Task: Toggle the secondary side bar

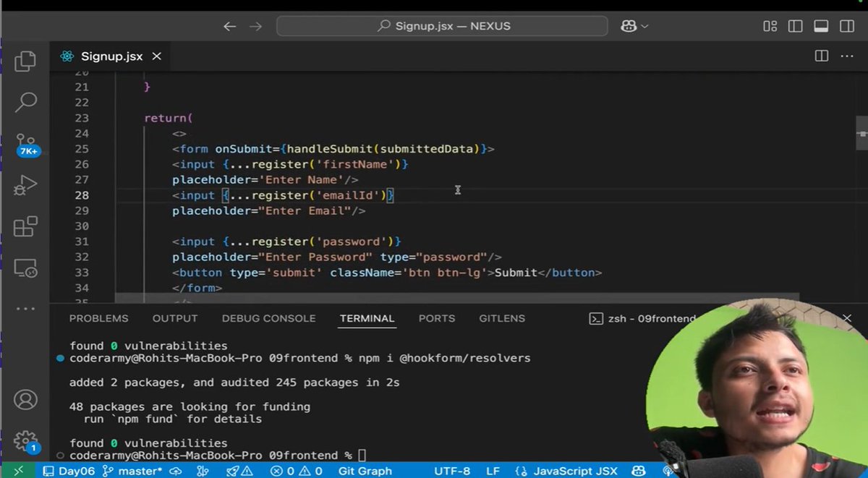Action: click(847, 26)
